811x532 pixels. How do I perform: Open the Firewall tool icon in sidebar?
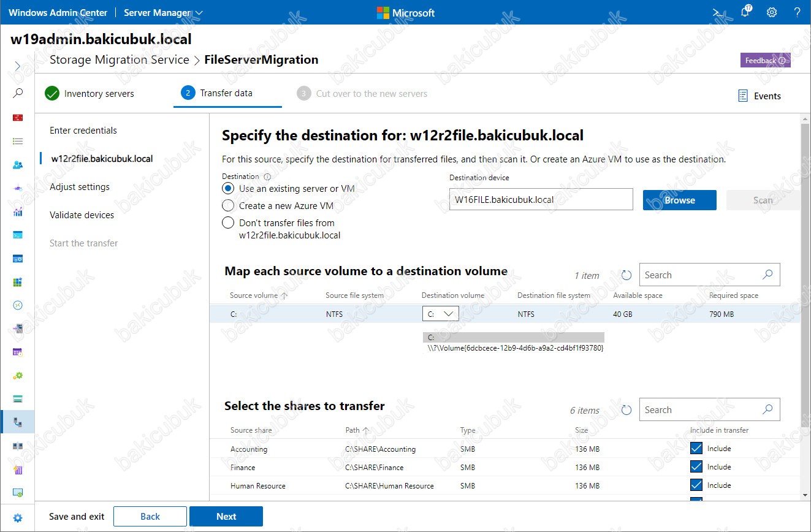[18, 118]
